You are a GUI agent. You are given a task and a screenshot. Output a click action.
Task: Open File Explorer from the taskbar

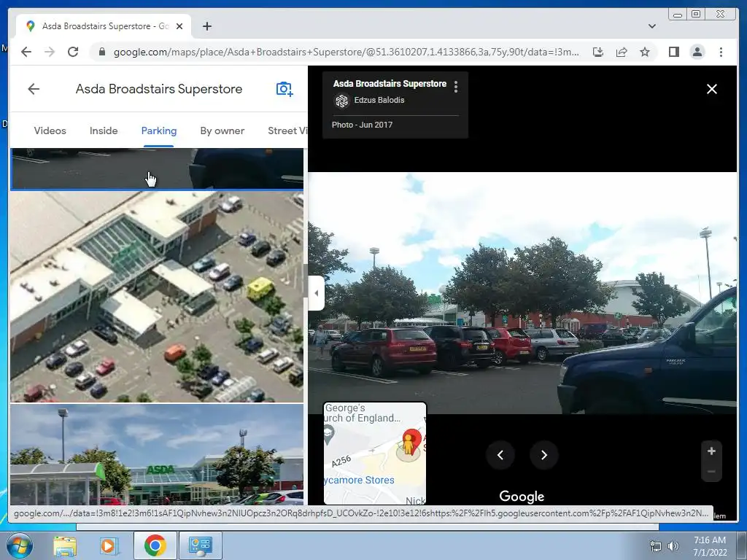pos(64,545)
